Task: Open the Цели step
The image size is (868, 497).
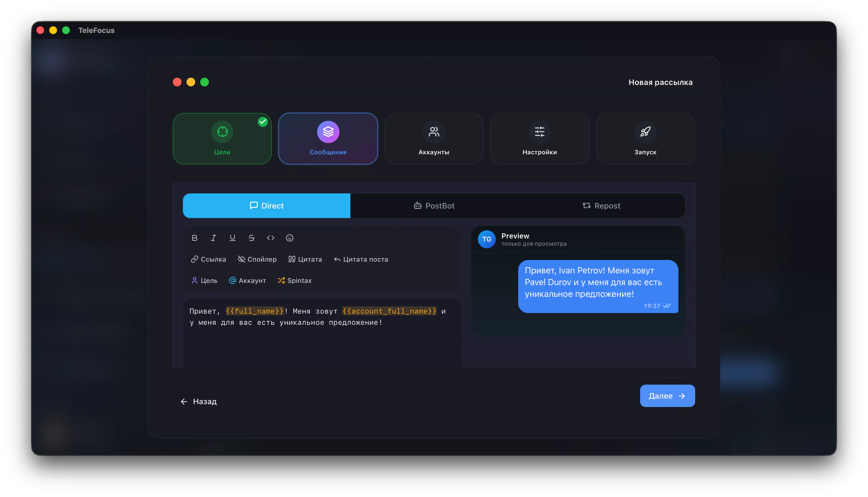Action: pyautogui.click(x=222, y=139)
